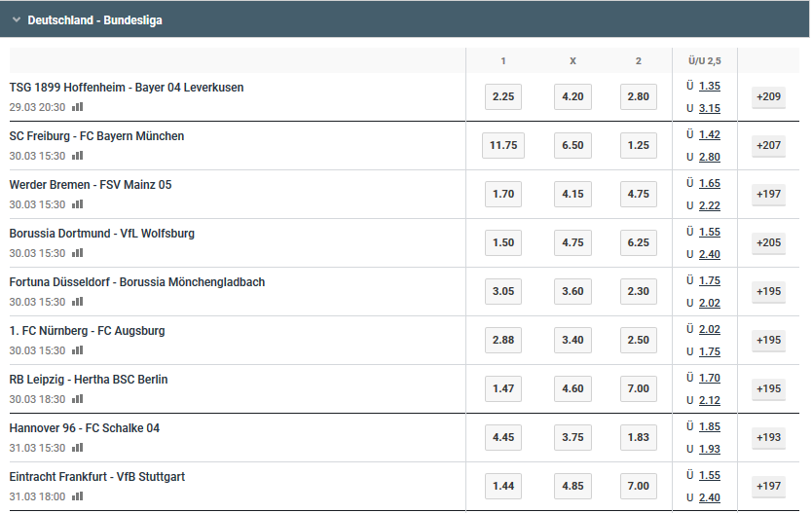Click stats icon beside Fortuna Düsseldorf match time
812x513 pixels.
(77, 301)
